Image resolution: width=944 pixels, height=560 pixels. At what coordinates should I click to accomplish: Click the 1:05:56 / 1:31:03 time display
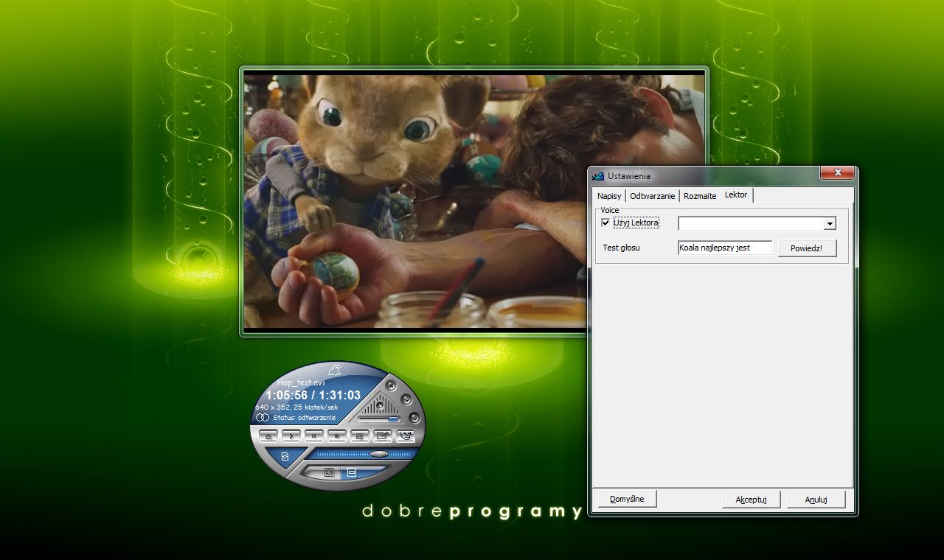coord(313,396)
